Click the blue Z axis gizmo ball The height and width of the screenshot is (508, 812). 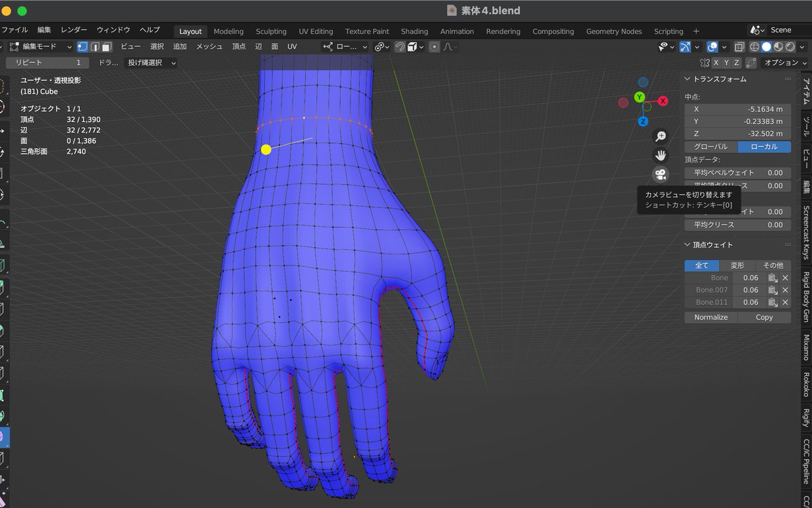click(643, 121)
